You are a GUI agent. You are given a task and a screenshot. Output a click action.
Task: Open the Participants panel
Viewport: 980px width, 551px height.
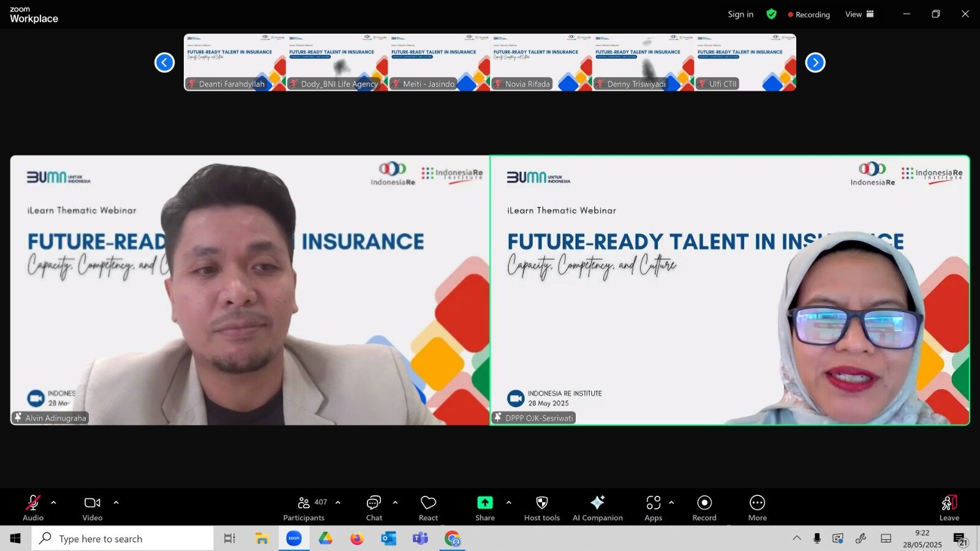pyautogui.click(x=304, y=508)
